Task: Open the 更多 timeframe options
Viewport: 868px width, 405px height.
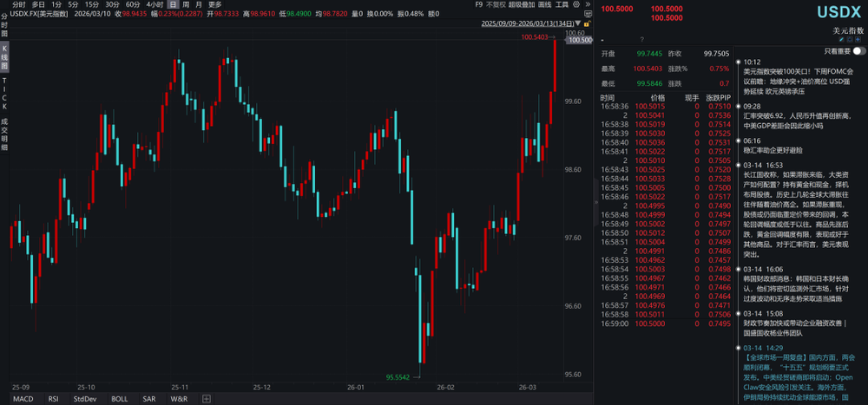Action: point(214,4)
